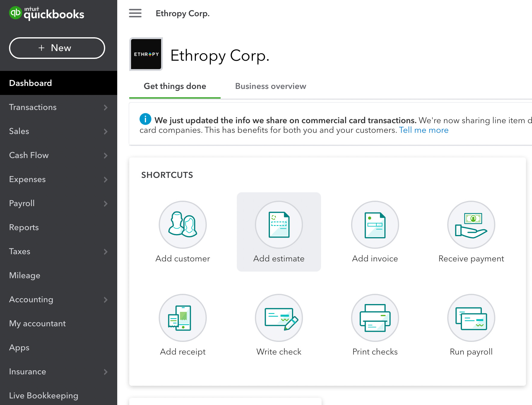The image size is (532, 405).
Task: Click the + New button
Action: coord(57,48)
